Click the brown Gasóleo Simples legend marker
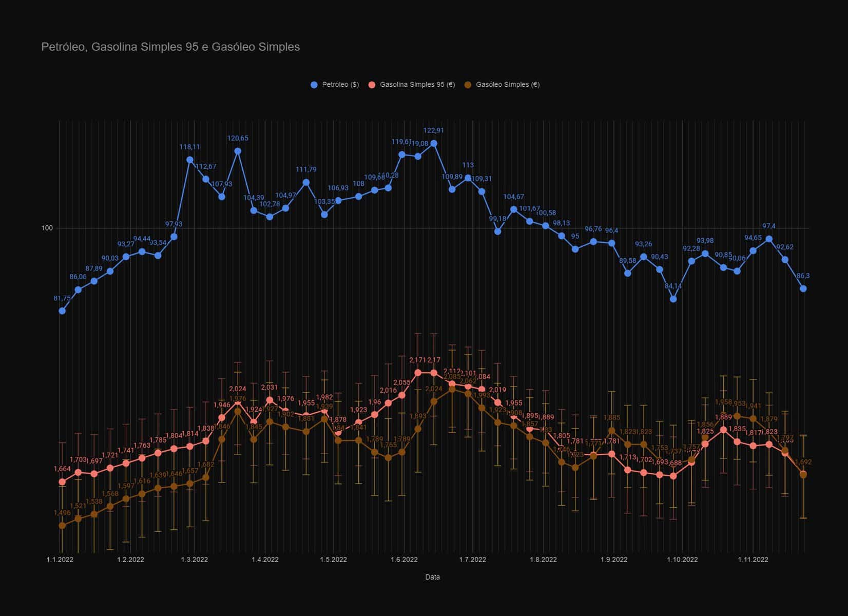Screen dimensions: 848x616 [x=468, y=85]
